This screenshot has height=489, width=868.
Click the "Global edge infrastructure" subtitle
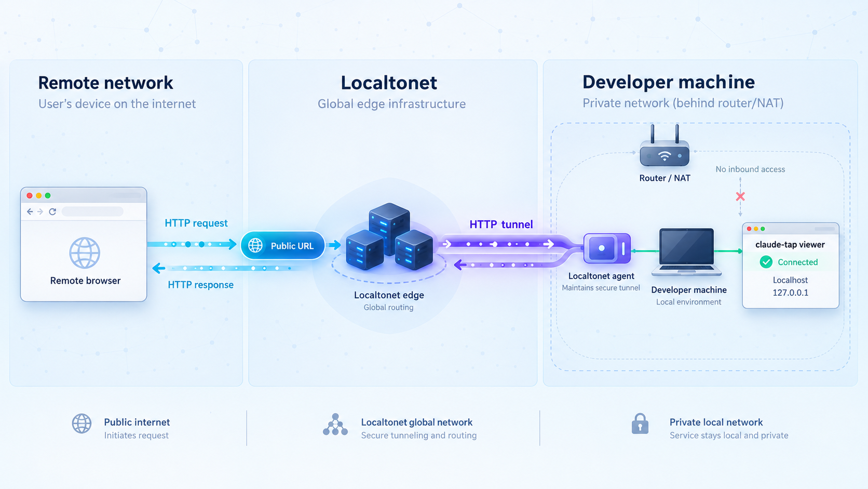(391, 104)
